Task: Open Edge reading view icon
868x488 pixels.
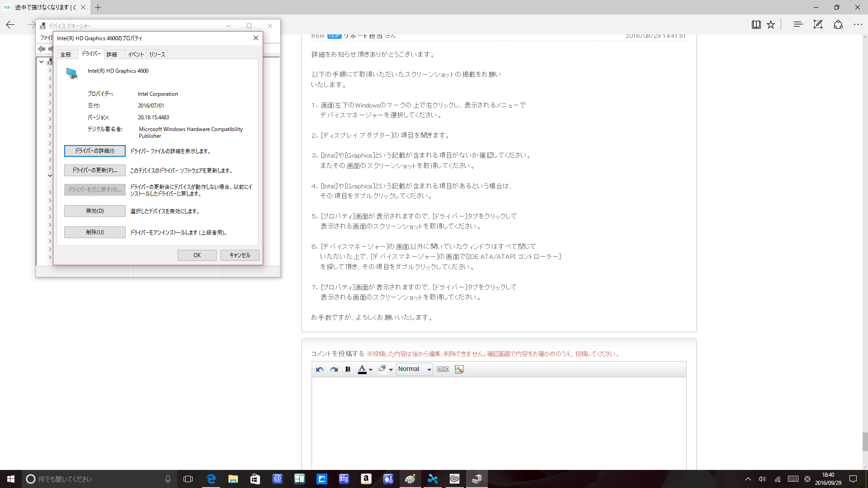Action: point(756,25)
